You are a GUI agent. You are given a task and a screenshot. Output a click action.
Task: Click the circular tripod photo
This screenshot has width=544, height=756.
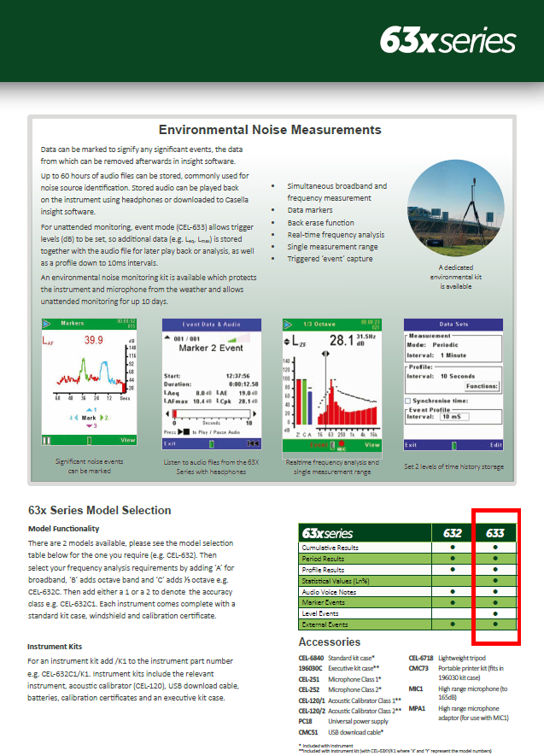(x=455, y=208)
